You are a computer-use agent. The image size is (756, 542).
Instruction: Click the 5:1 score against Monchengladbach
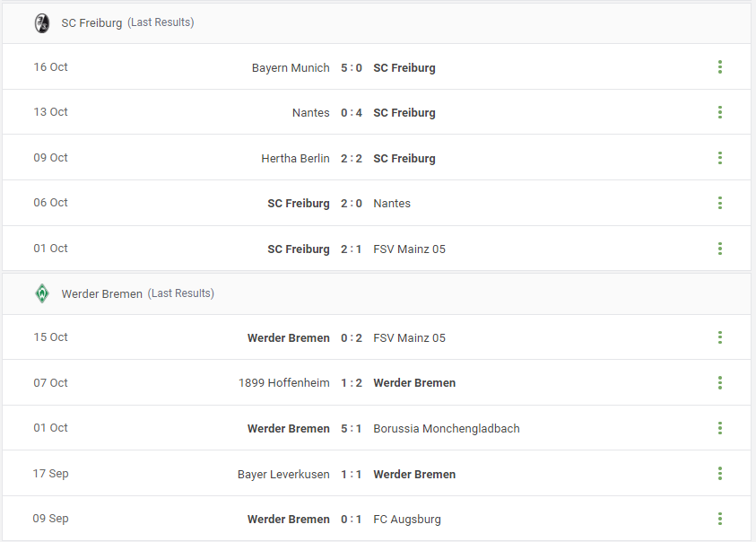click(x=352, y=429)
